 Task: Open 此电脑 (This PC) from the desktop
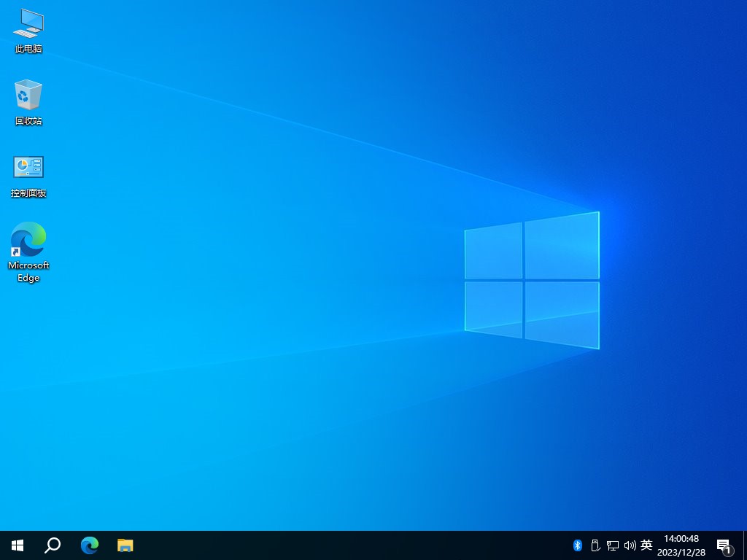[28, 24]
